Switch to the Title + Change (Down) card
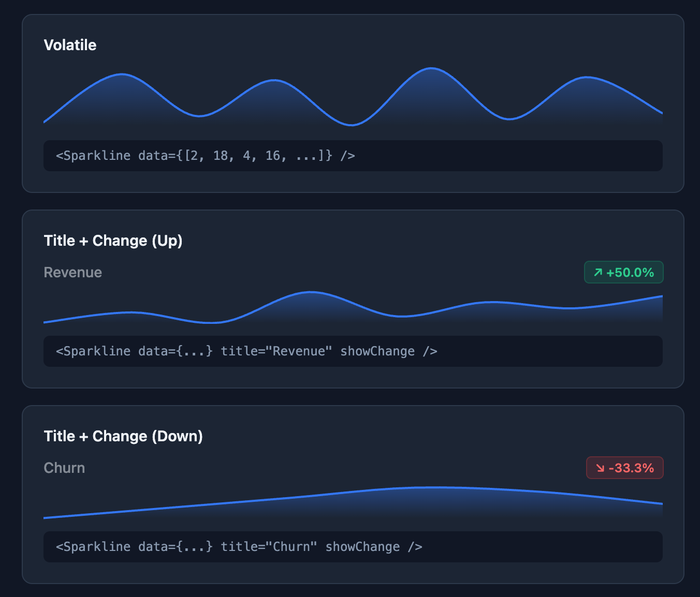 tap(123, 436)
